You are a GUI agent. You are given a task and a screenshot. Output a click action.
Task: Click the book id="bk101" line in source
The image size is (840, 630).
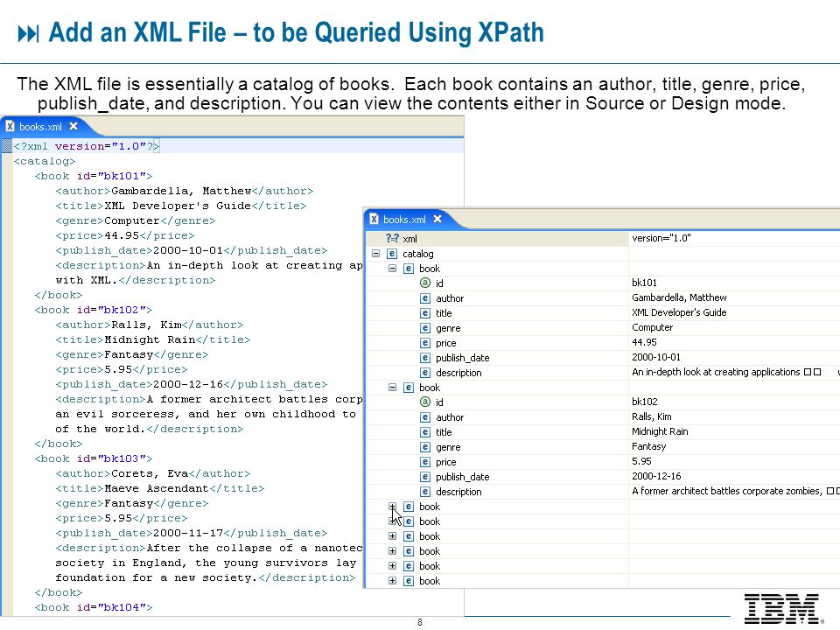click(94, 176)
